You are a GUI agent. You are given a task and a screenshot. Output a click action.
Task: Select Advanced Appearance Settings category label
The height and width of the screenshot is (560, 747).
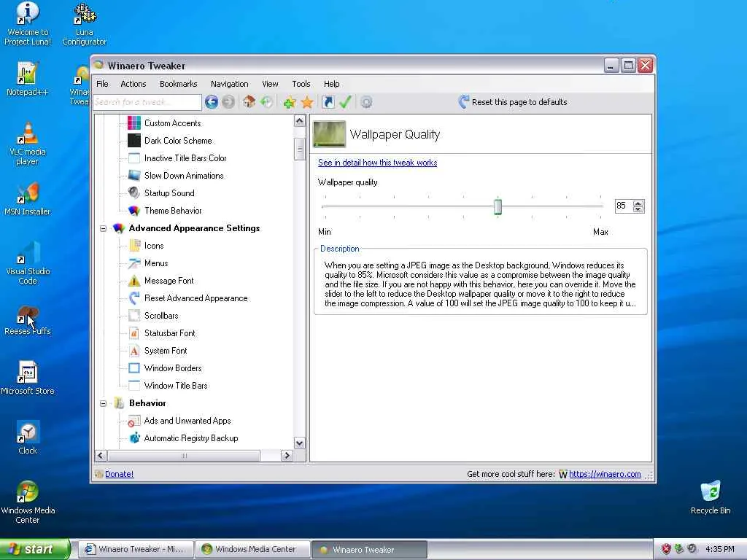click(x=194, y=228)
